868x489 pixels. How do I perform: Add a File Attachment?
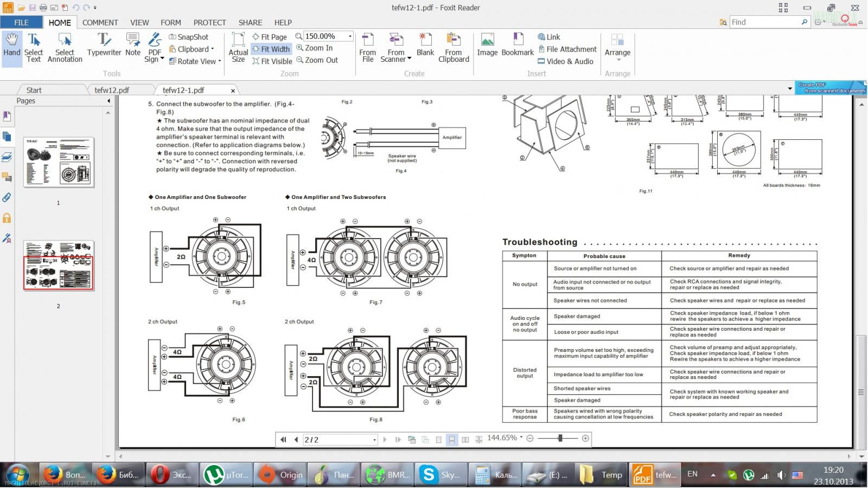pyautogui.click(x=567, y=49)
